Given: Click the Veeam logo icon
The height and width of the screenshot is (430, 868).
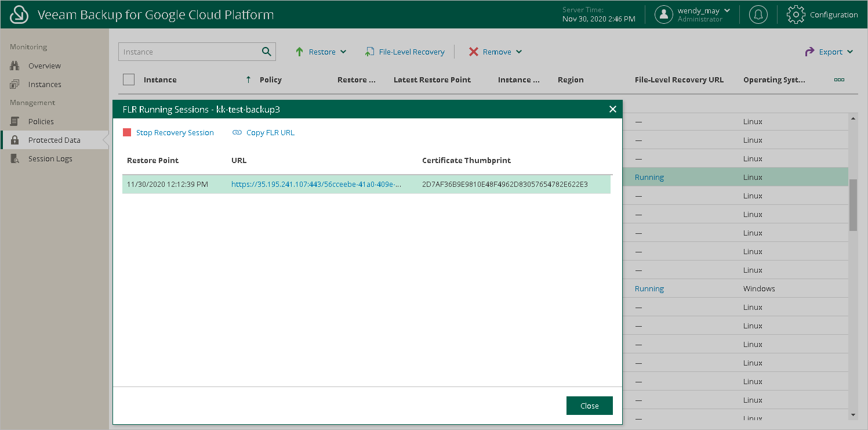Looking at the screenshot, I should 20,15.
